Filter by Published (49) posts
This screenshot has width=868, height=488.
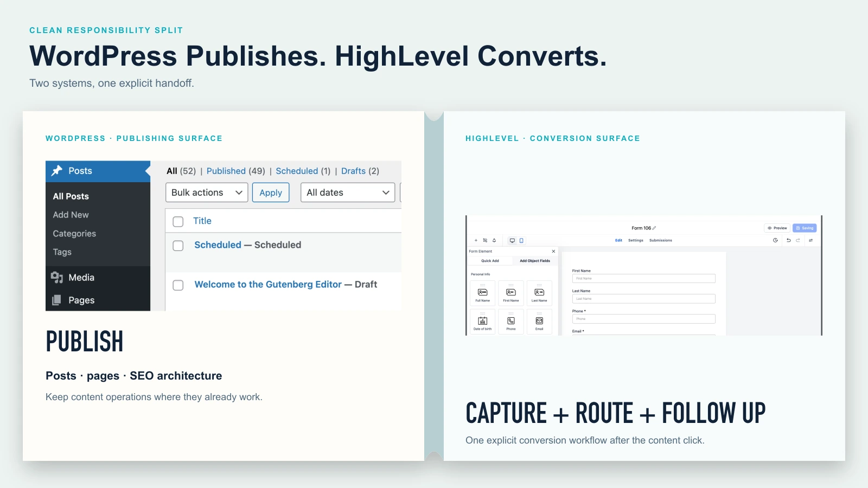[x=236, y=171]
